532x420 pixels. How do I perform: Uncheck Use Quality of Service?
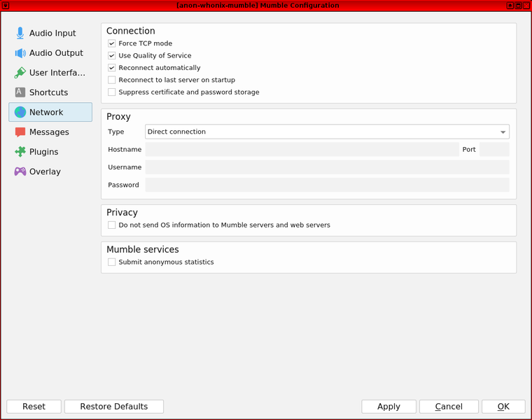tap(112, 55)
